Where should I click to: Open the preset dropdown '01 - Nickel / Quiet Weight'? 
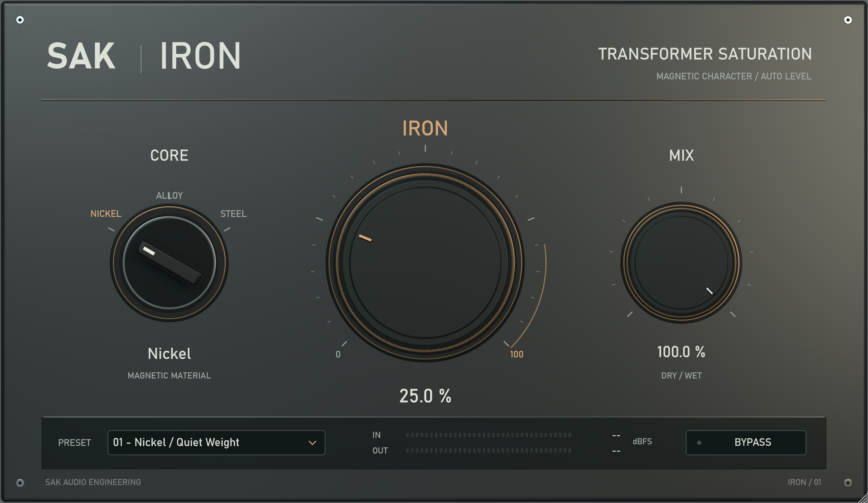tap(216, 443)
